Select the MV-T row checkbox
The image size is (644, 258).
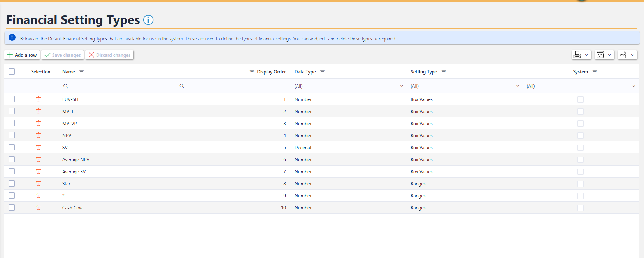click(x=12, y=111)
